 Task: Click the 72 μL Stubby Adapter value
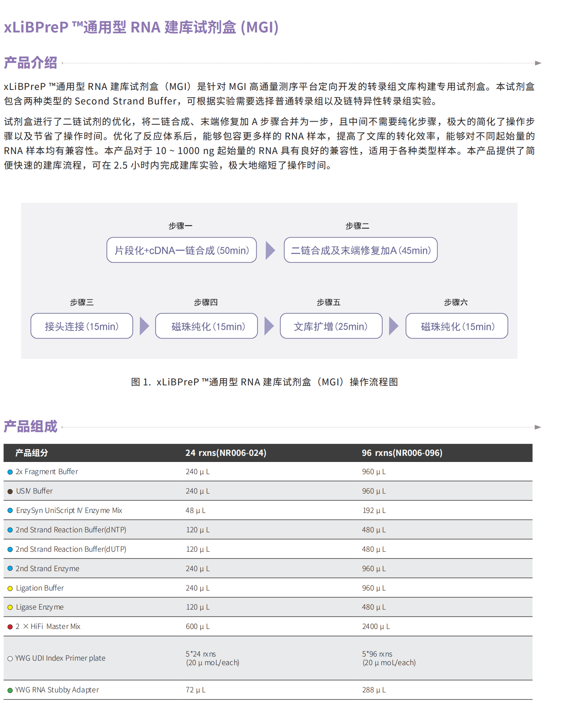196,690
